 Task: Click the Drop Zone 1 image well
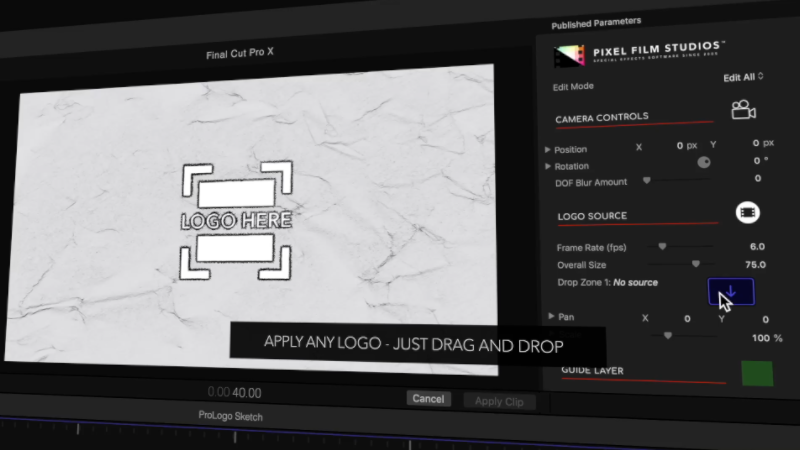click(x=731, y=292)
